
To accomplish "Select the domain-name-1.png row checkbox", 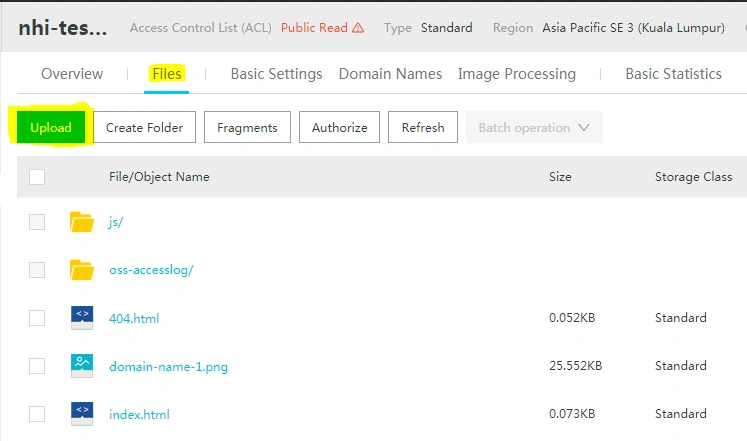I will [37, 366].
